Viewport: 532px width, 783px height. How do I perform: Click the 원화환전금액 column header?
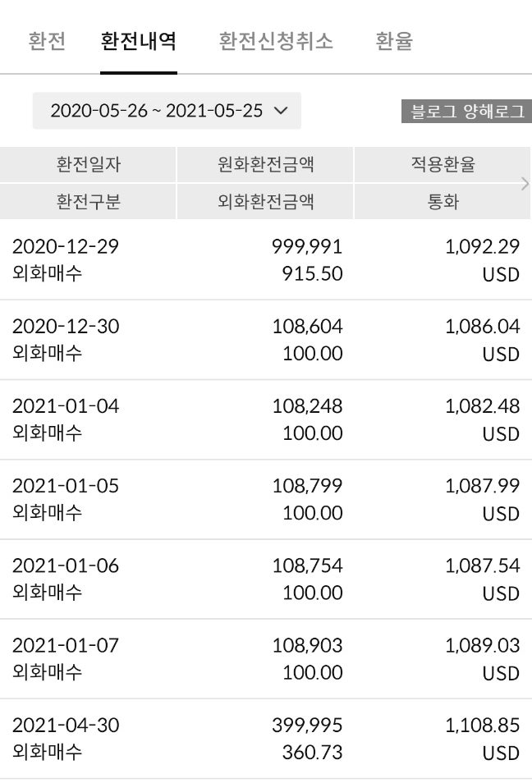(265, 164)
